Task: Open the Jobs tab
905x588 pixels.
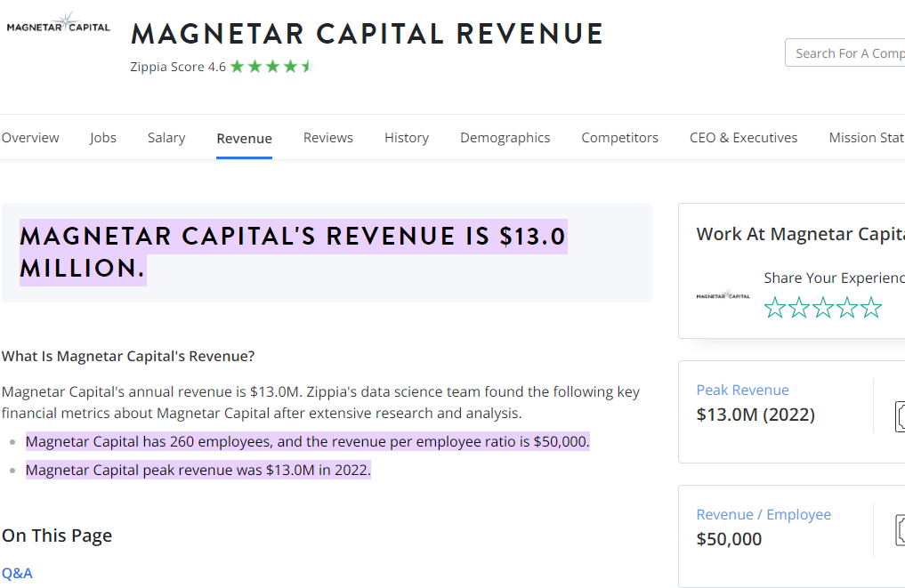Action: point(103,138)
